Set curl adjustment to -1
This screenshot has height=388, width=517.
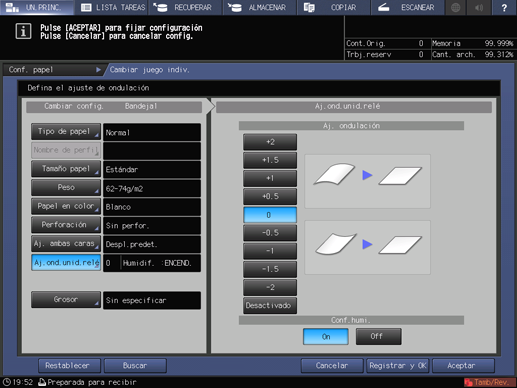click(270, 251)
